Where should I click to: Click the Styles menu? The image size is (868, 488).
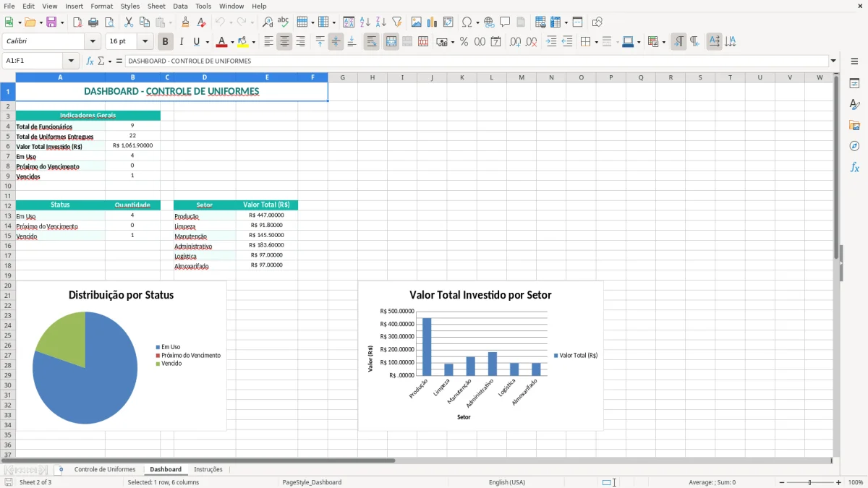130,6
